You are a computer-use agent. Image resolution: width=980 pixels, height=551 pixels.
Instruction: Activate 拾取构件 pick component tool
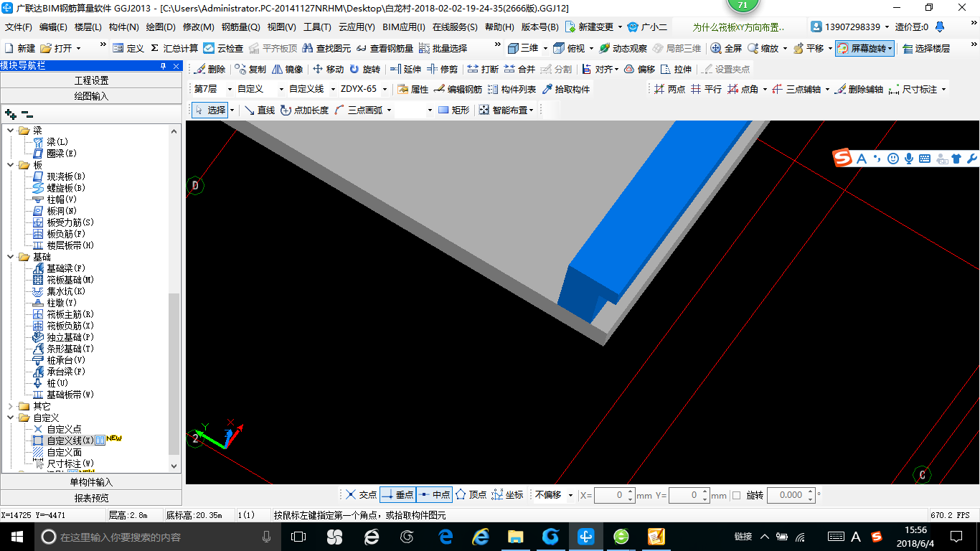[x=566, y=90]
